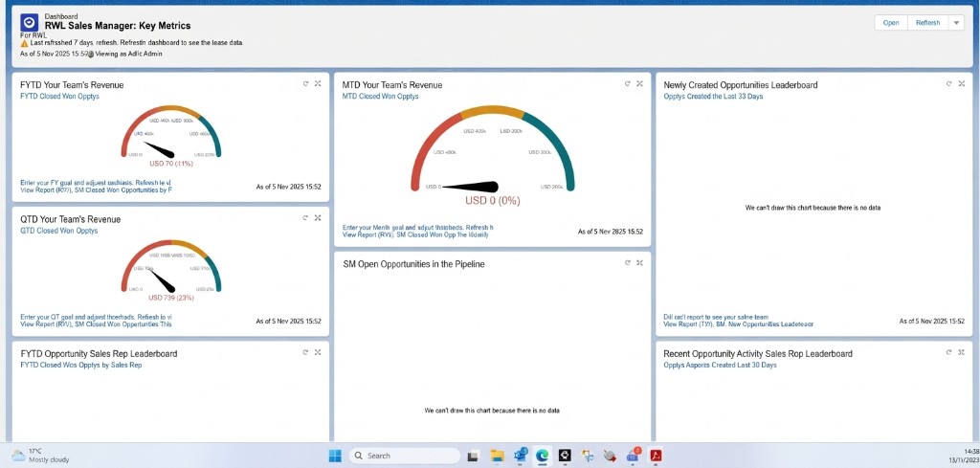This screenshot has width=980, height=468.
Task: Click the SM Open Opportunities in the Pipeline title
Action: point(413,264)
